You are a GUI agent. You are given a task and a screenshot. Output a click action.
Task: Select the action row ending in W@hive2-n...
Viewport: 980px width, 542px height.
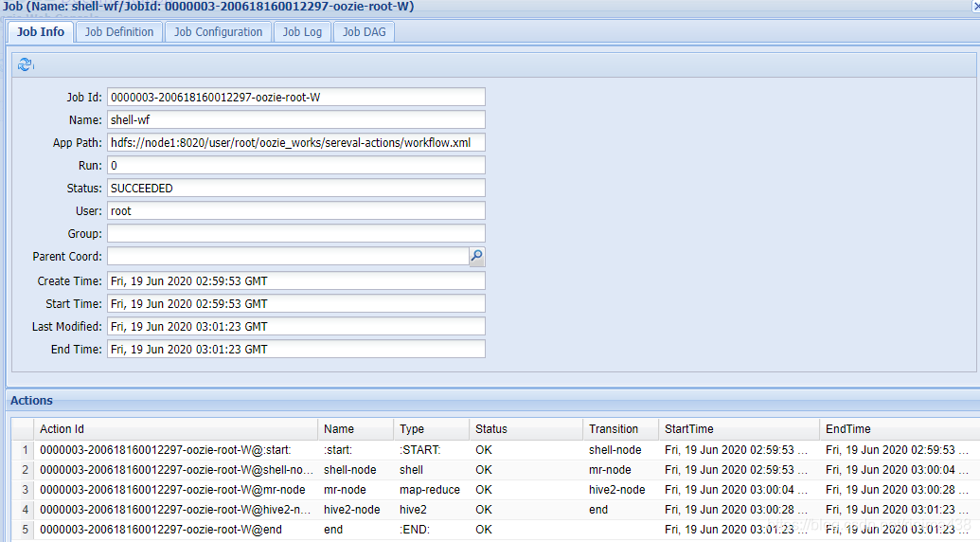coord(495,510)
